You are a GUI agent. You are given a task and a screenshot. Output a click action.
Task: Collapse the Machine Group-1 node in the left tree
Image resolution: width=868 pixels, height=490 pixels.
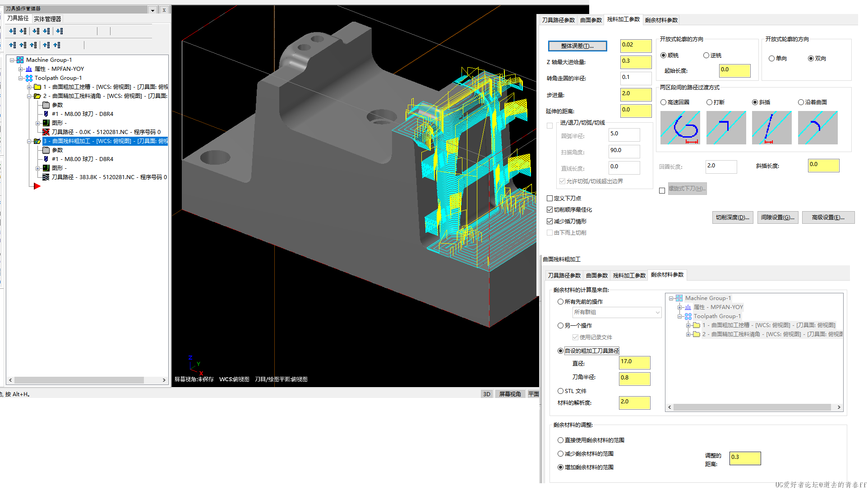(12, 60)
